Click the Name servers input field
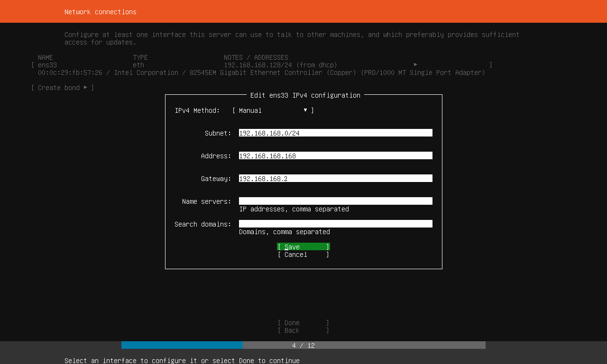 (x=335, y=201)
